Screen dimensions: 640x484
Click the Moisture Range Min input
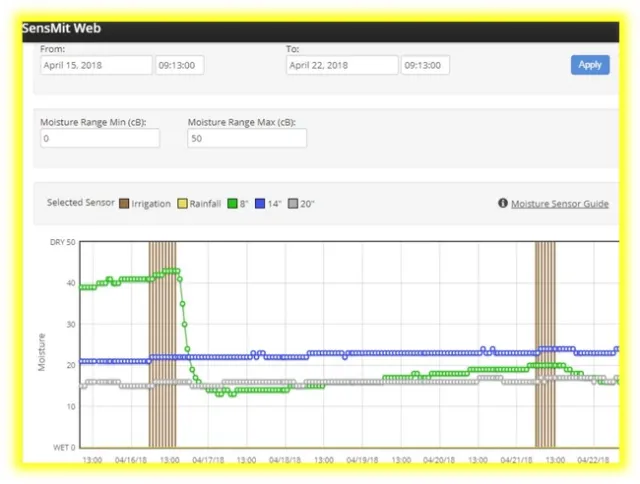[100, 138]
